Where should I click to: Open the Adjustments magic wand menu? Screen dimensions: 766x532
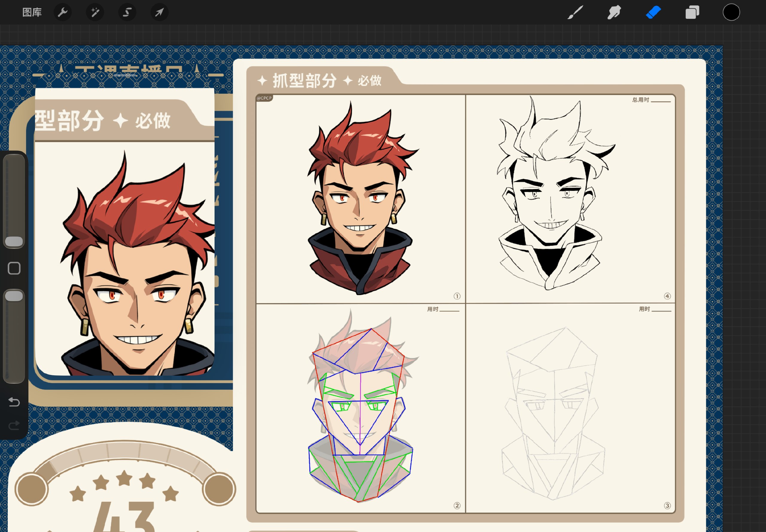pyautogui.click(x=95, y=12)
